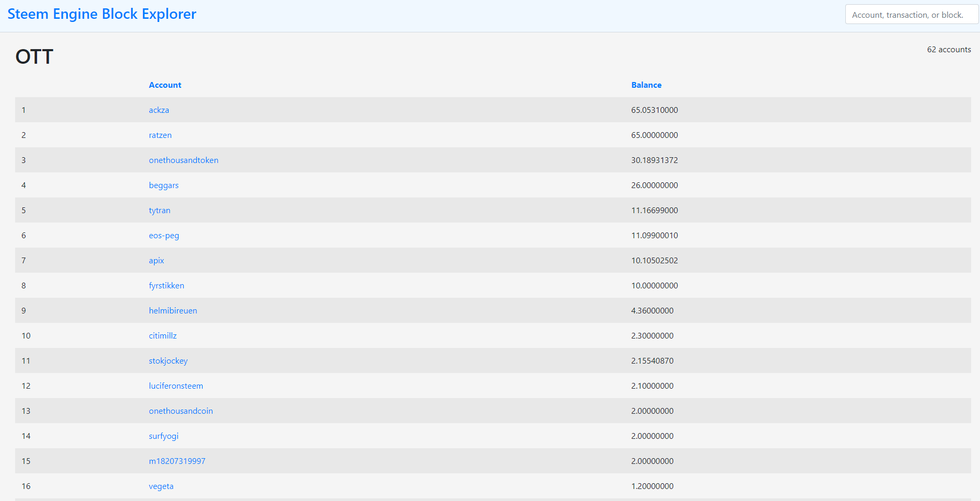The image size is (980, 501).
Task: Select the 65.00000000 balance for ratzen
Action: click(655, 135)
